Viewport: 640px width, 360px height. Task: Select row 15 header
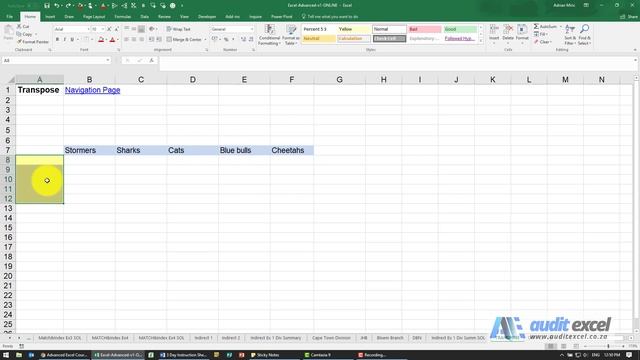click(8, 228)
